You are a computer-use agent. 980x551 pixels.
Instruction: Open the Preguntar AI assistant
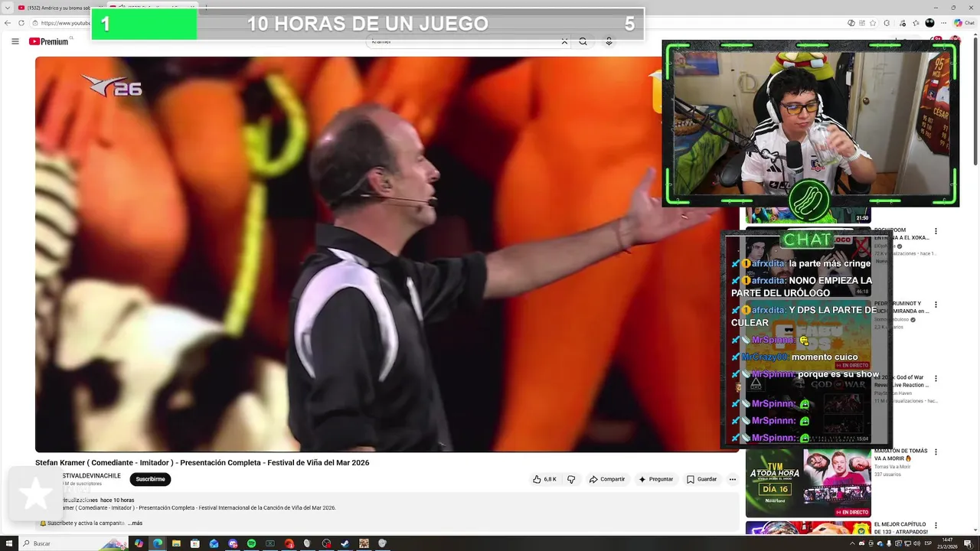point(656,479)
